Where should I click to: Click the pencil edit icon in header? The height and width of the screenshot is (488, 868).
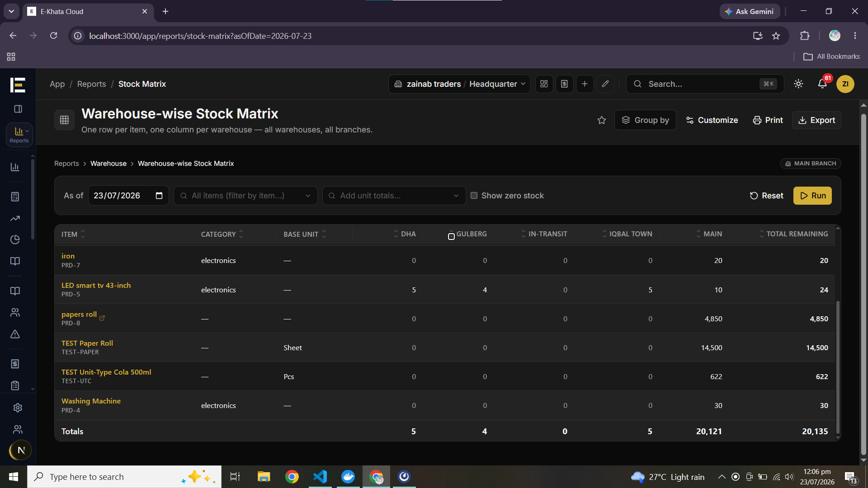click(x=605, y=84)
